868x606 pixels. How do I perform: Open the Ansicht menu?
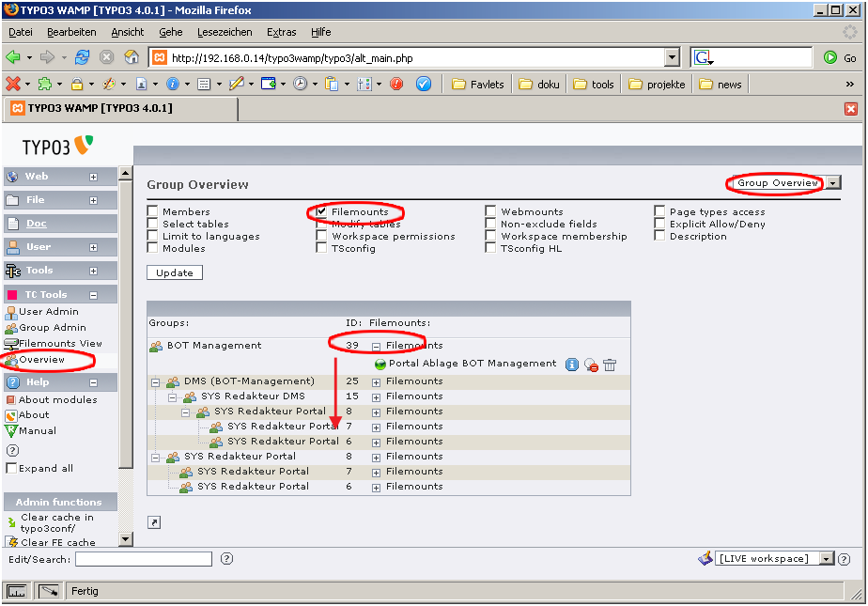tap(128, 32)
